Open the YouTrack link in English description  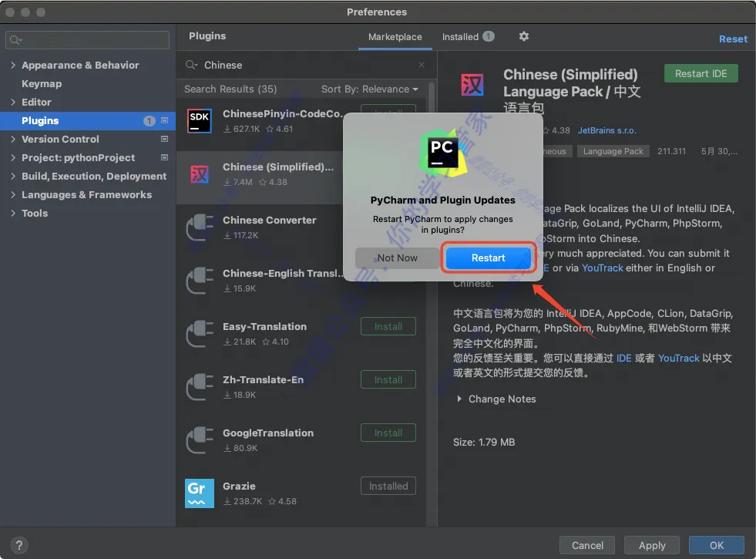click(602, 268)
